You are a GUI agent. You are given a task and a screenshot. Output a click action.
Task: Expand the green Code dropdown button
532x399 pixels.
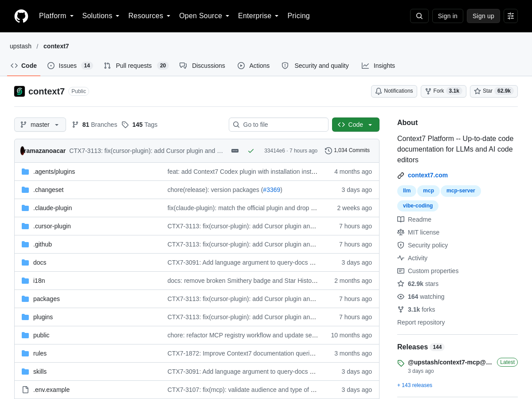click(x=356, y=125)
